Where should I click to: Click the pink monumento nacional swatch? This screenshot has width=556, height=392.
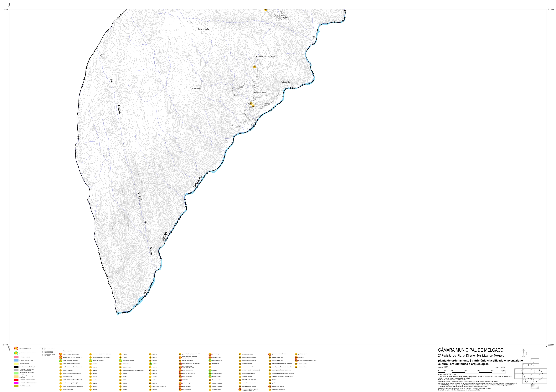click(16, 357)
